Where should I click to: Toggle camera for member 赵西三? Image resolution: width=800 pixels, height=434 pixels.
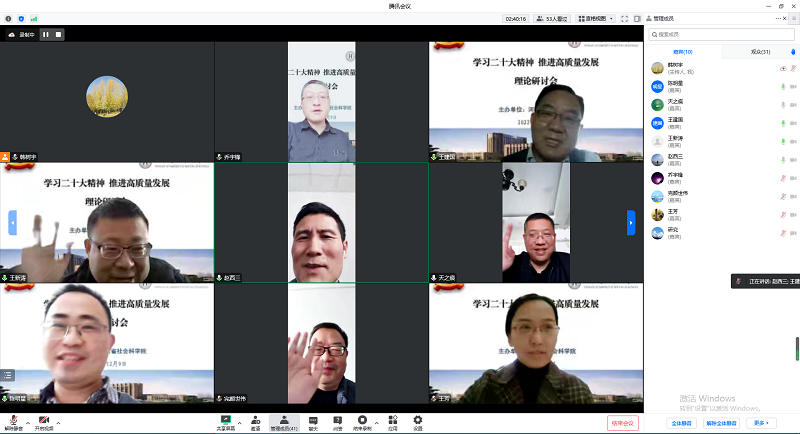pos(793,159)
